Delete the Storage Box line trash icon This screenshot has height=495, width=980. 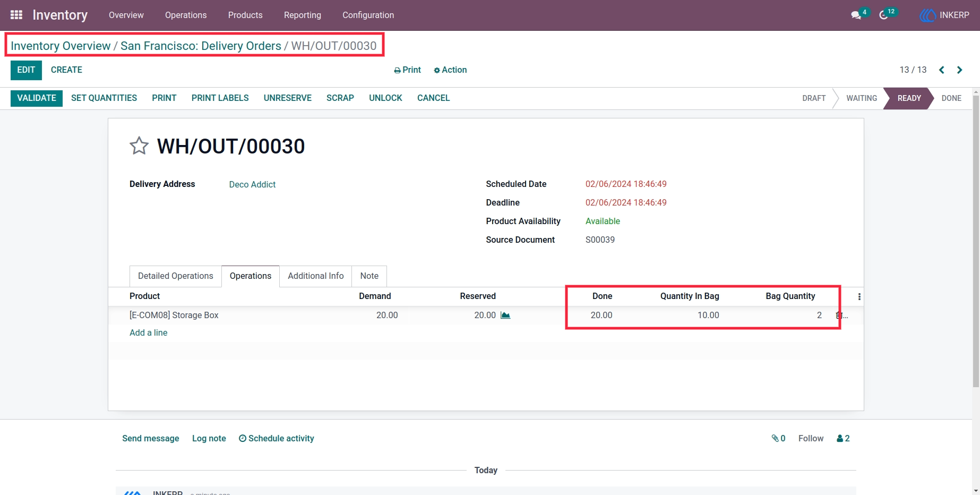coord(839,315)
